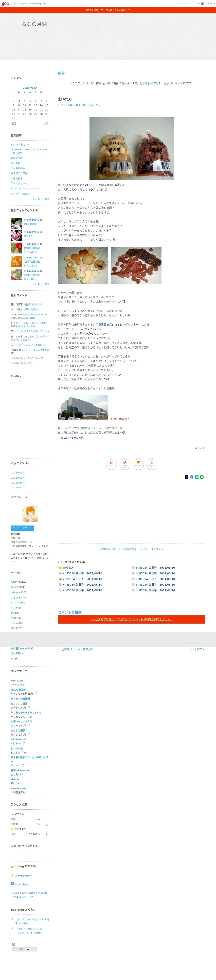This screenshot has height=980, width=216.
Task: Open ランダム in top navigation
Action: click(23, 3)
